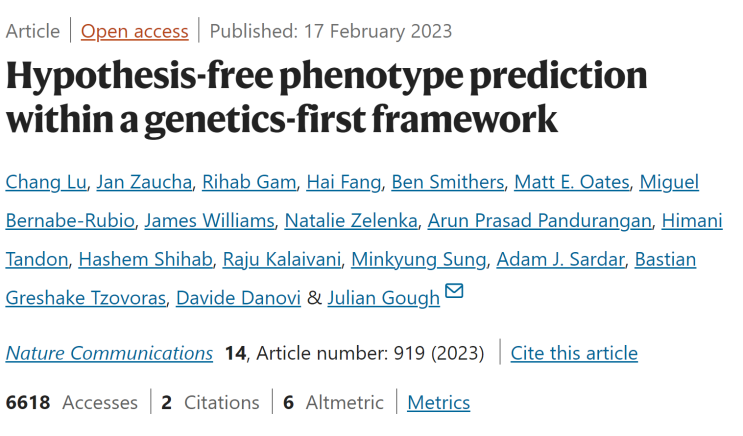Viewport: 743px width, 436px height.
Task: Click author name Jan Zaucha
Action: (144, 181)
